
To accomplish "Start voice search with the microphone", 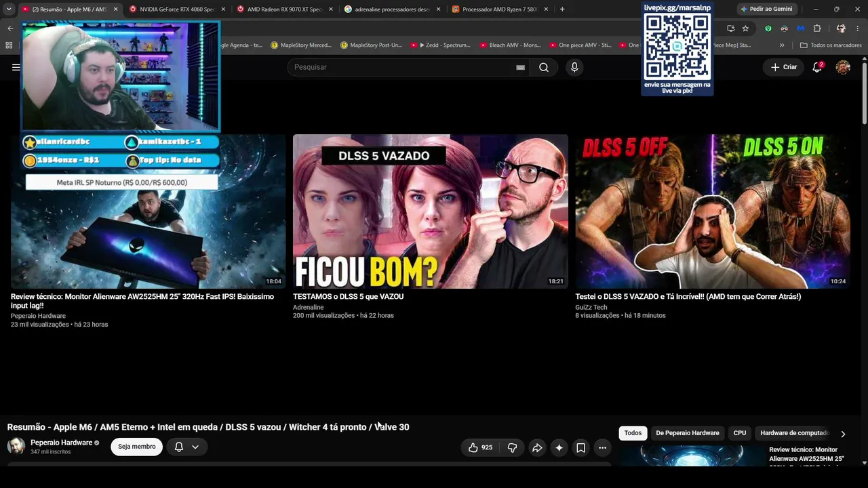I will (574, 67).
